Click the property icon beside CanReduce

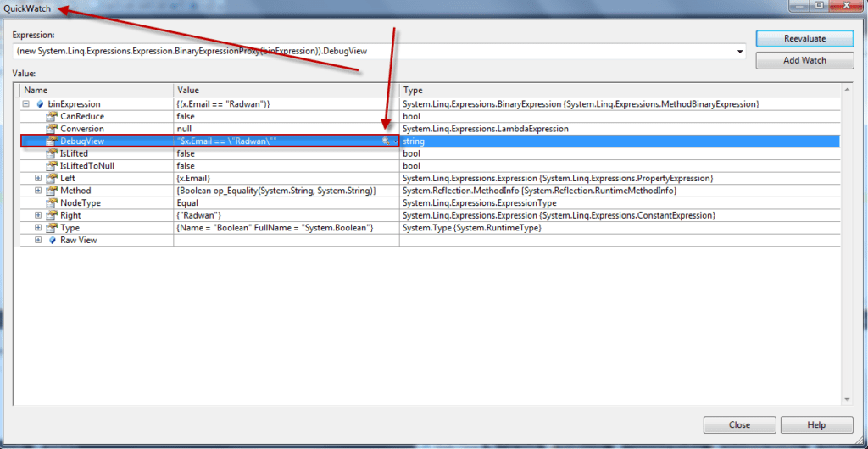point(52,116)
